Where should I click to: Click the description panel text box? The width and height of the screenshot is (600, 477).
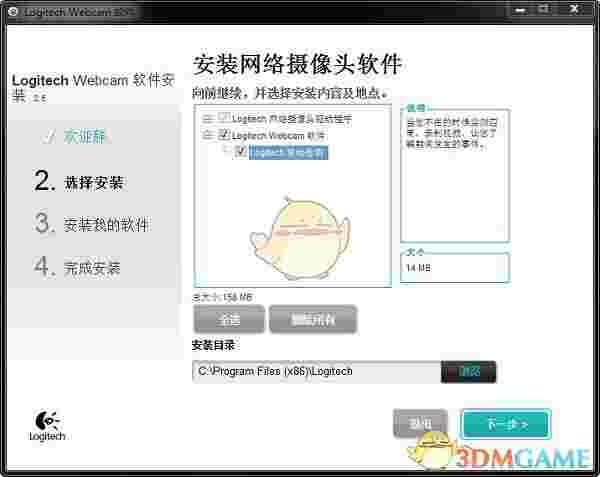[455, 176]
